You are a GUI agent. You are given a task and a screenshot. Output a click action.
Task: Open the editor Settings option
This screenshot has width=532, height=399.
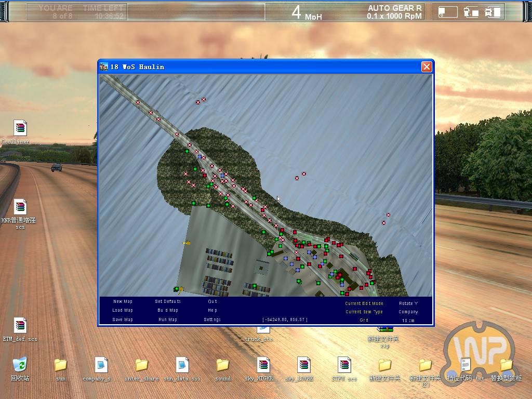tap(212, 320)
